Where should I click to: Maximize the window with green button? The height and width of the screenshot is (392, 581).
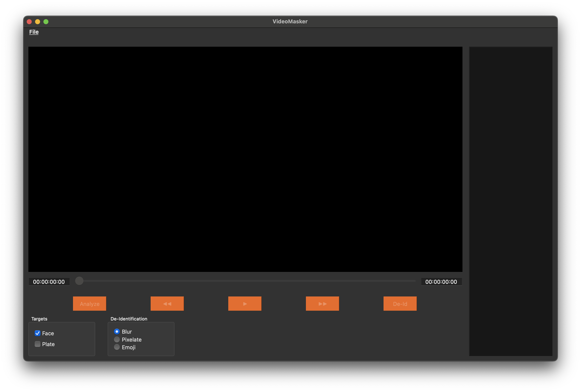pyautogui.click(x=46, y=22)
